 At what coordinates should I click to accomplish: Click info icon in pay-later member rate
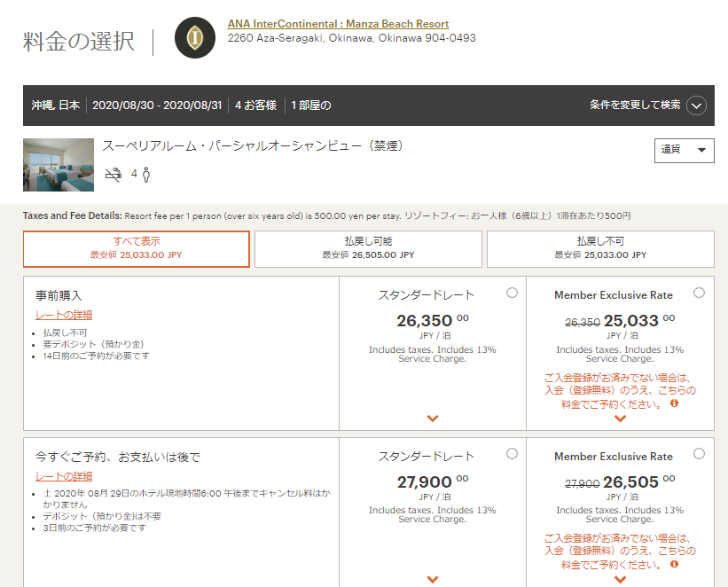click(674, 564)
